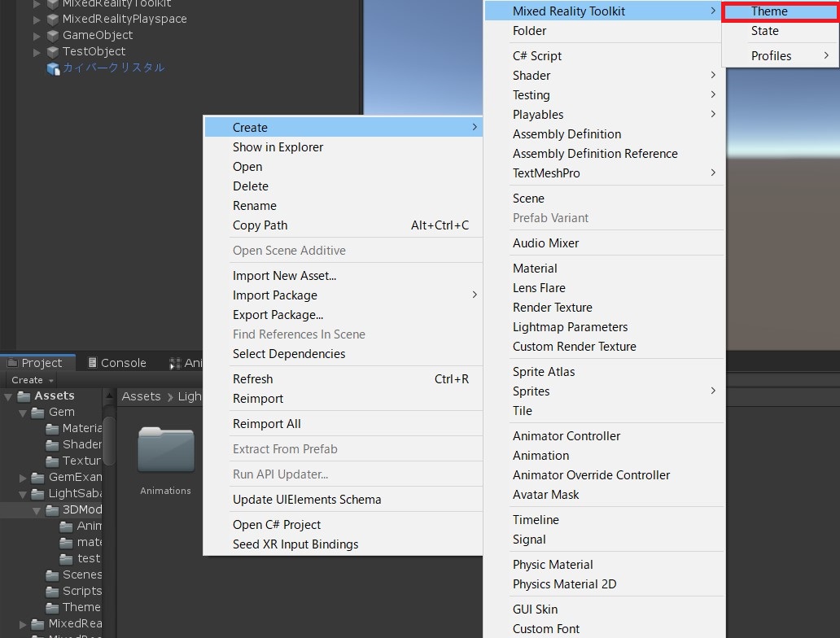Click the Theme folder icon in project tree
Viewport: 840px width, 638px height.
[52, 607]
